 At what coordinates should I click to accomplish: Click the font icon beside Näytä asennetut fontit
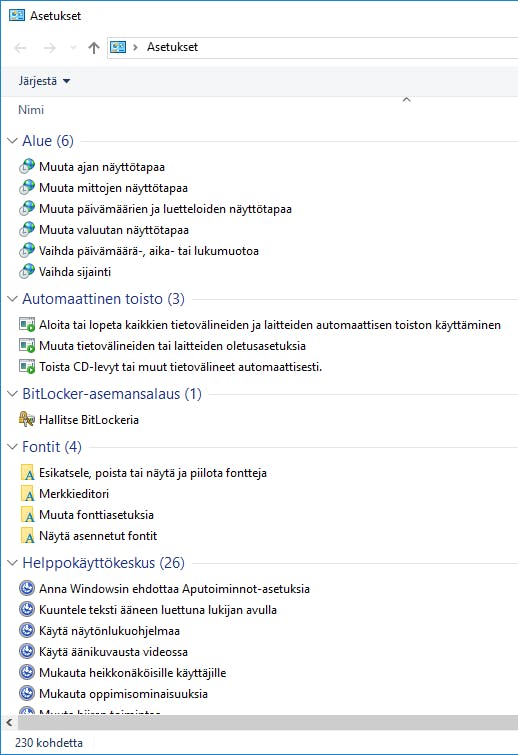point(28,536)
